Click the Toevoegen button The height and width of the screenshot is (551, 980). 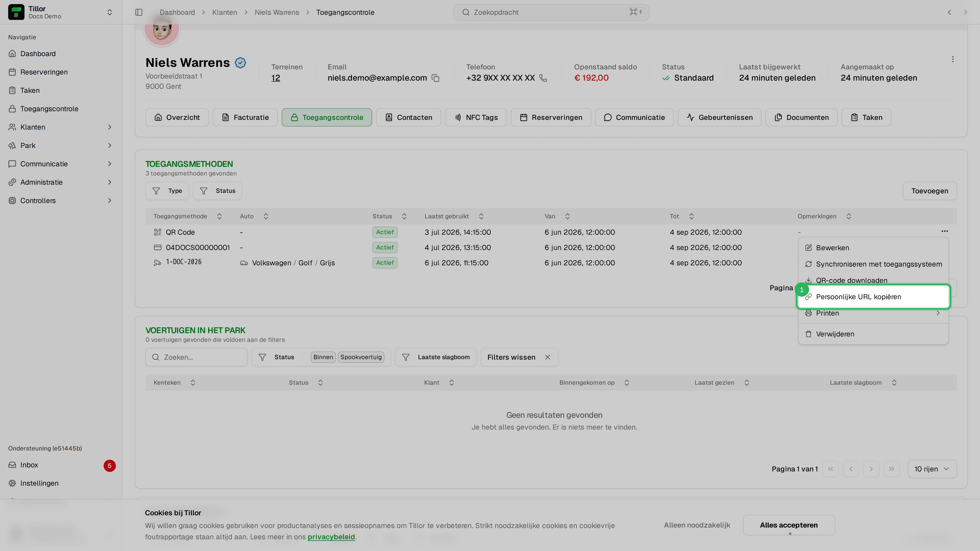click(929, 191)
